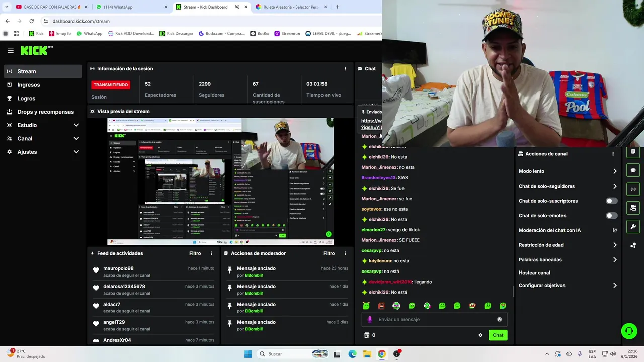Open Logros in left sidebar

tap(43, 99)
